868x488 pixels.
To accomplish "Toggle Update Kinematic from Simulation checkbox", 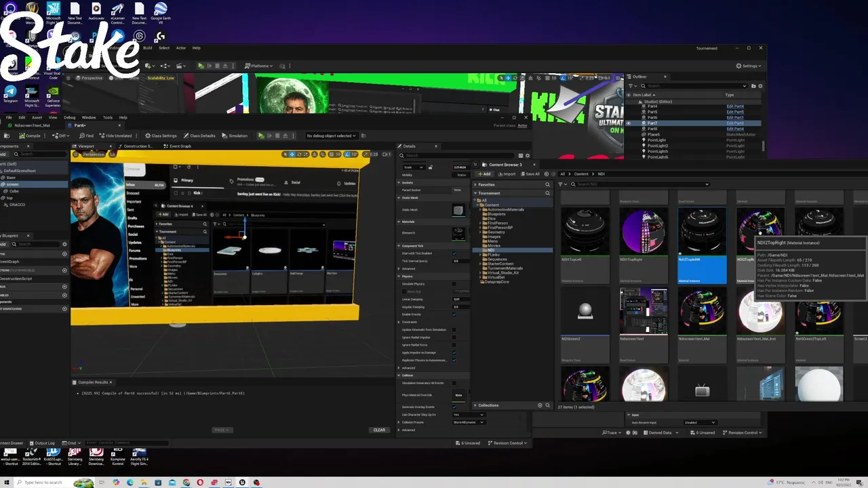I will 454,329.
